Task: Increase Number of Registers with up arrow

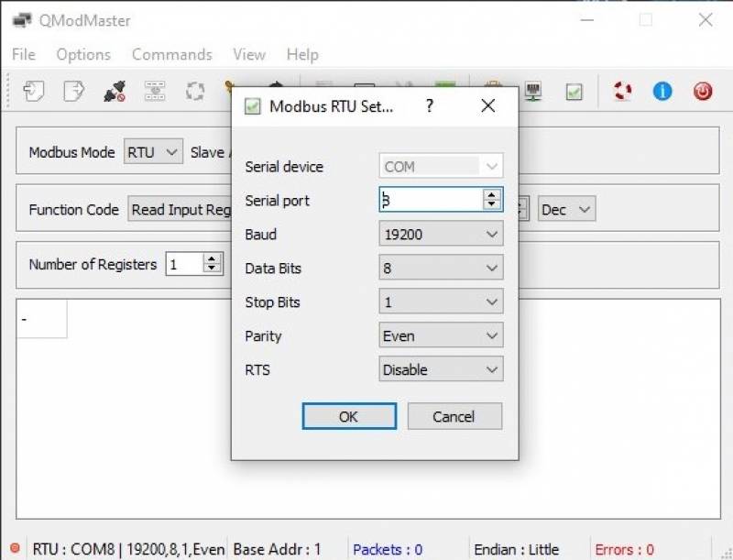Action: 213,259
